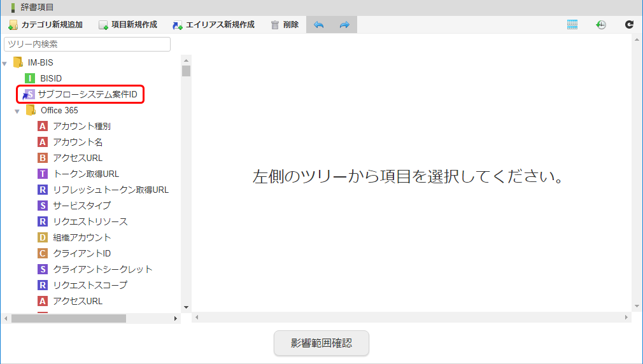Click the カテゴリ新規追加 toolbar button

45,25
